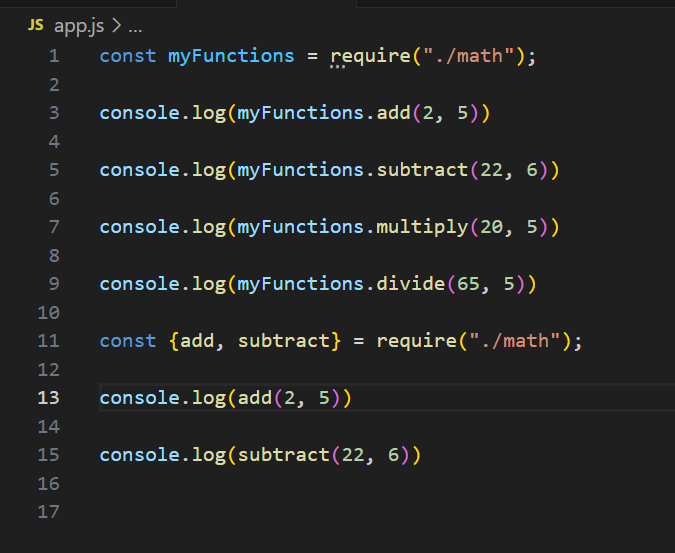The width and height of the screenshot is (675, 553).
Task: Place cursor in console.log on line 13
Action: pyautogui.click(x=163, y=399)
